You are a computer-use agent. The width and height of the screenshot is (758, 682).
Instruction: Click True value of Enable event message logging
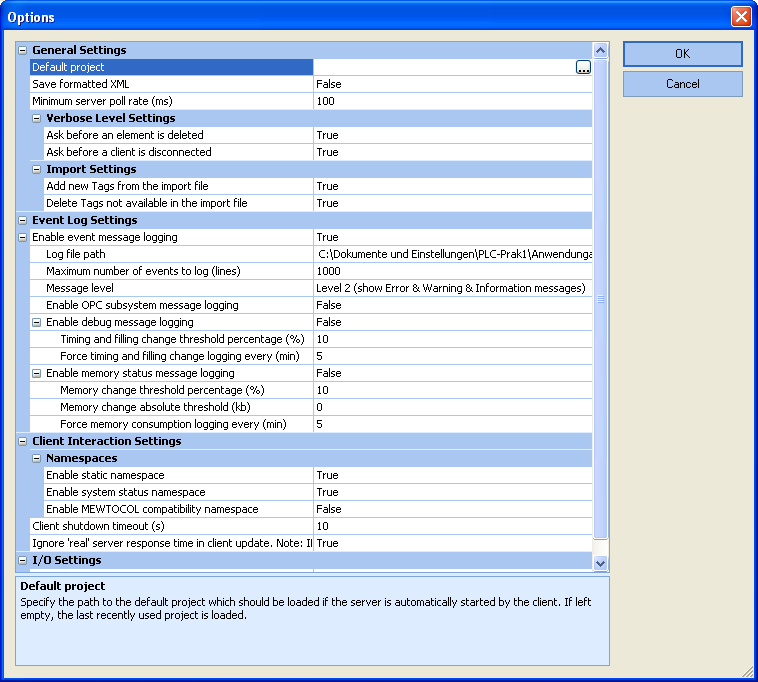[x=327, y=237]
